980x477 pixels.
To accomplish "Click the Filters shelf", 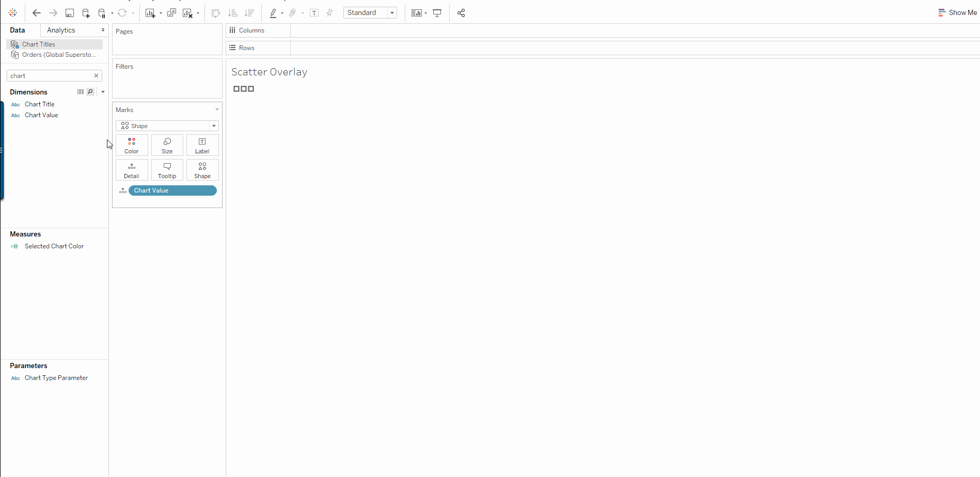I will click(x=167, y=78).
